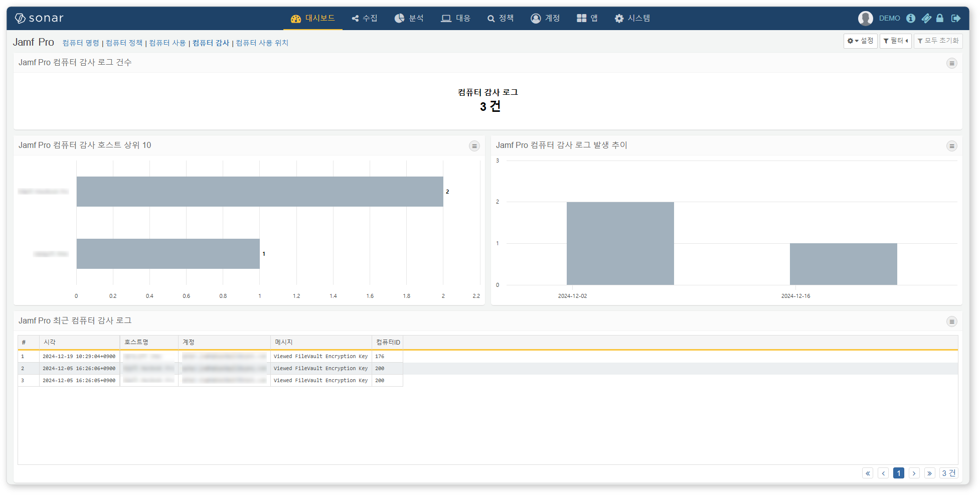Screen dimensions: 980x495
Task: Click the lock icon in header
Action: coord(940,18)
